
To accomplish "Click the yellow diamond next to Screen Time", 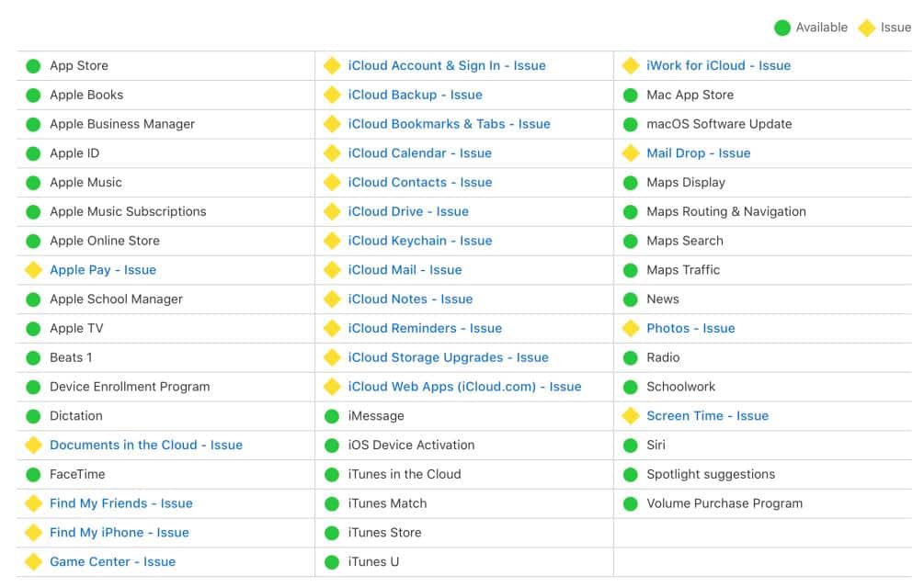I will tap(631, 415).
